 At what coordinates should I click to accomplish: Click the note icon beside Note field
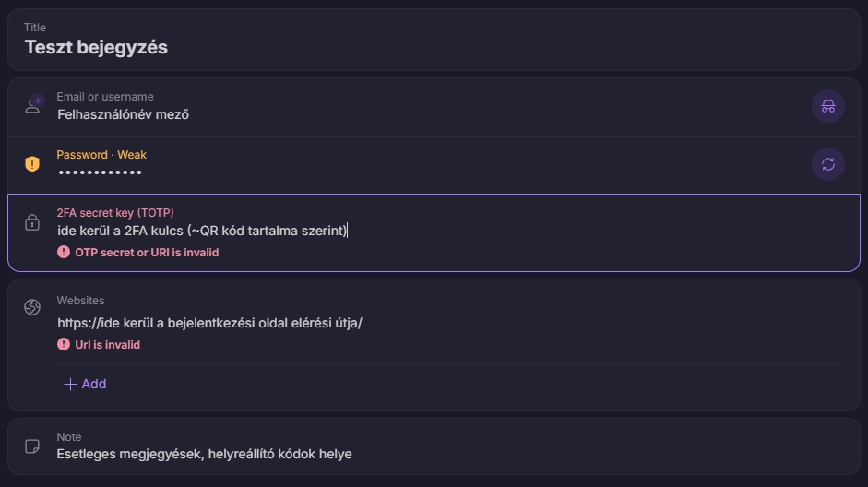pyautogui.click(x=32, y=446)
